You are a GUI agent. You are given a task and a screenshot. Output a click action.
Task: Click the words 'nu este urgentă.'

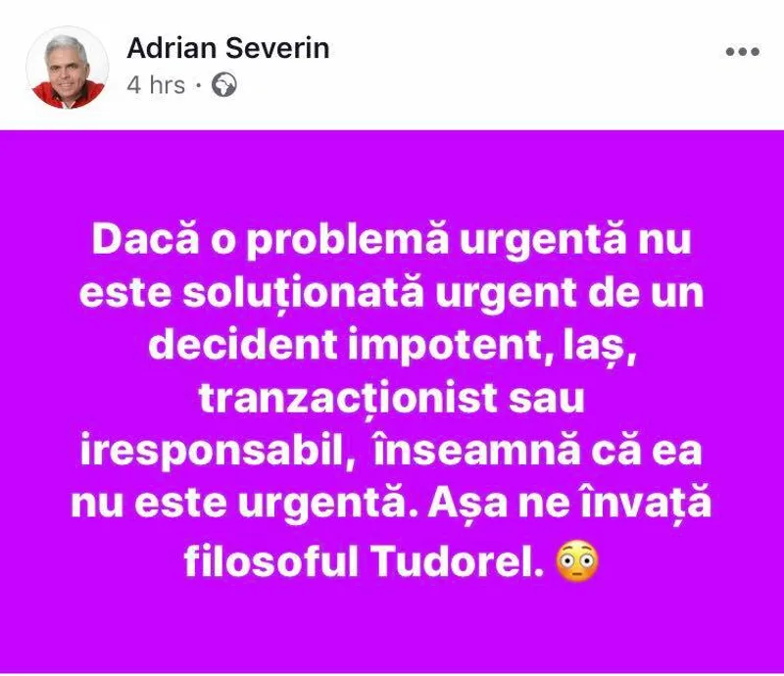(x=244, y=504)
